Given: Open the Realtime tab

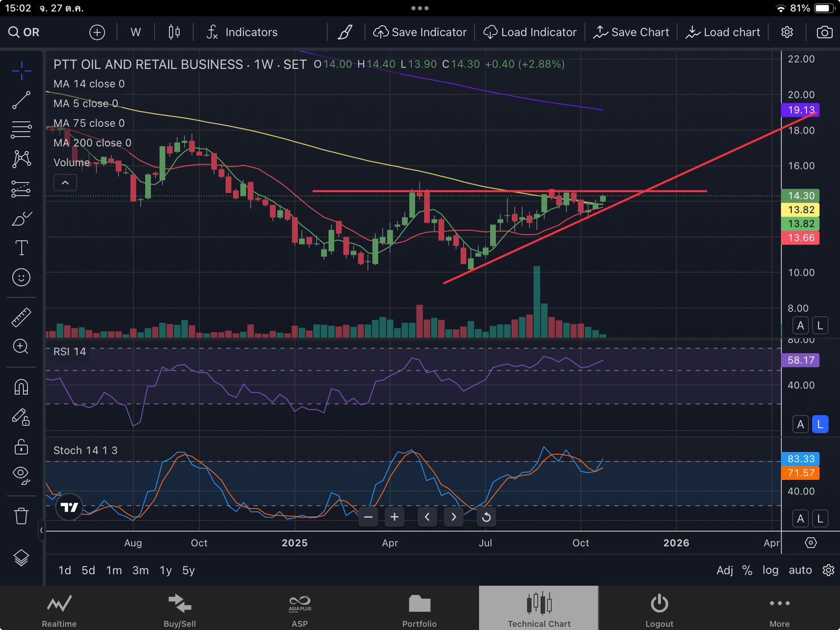Looking at the screenshot, I should (59, 608).
